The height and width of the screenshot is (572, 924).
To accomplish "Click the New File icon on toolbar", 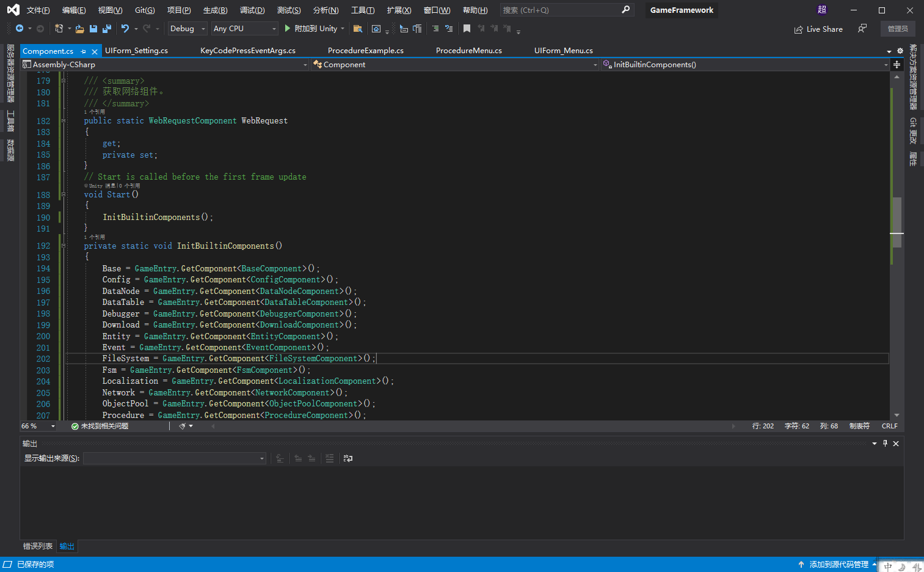I will pos(59,28).
